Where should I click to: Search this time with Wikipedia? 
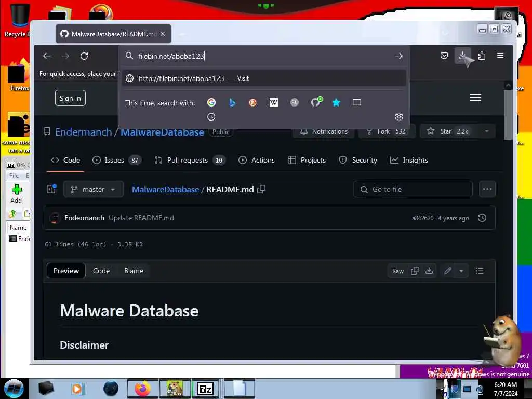(x=273, y=102)
